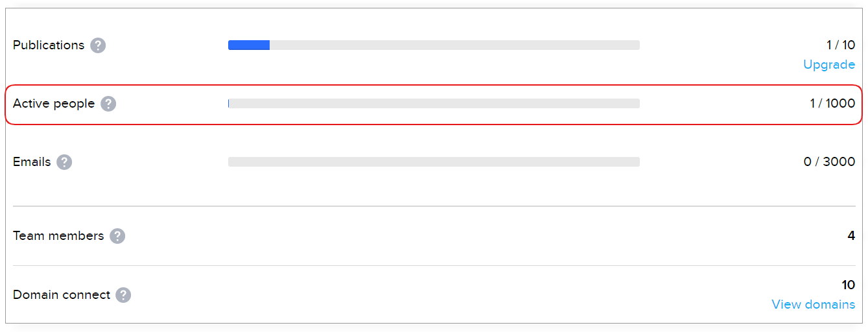The width and height of the screenshot is (868, 332).
Task: Click the Publications usage progress bar
Action: pyautogui.click(x=434, y=45)
